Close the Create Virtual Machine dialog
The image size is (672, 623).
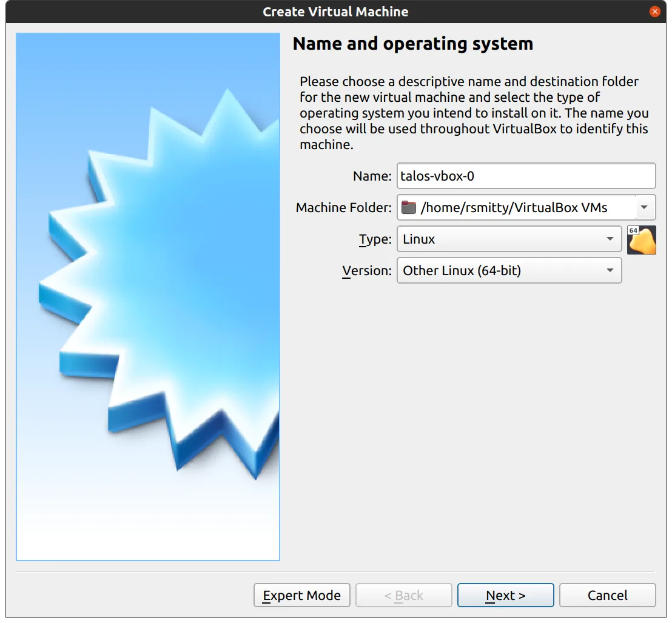[x=654, y=12]
